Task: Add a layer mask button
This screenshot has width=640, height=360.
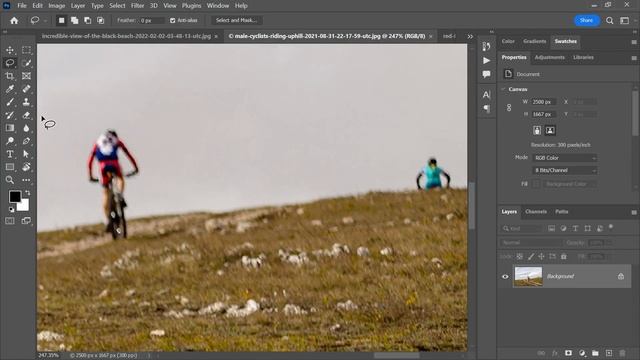Action: click(568, 353)
